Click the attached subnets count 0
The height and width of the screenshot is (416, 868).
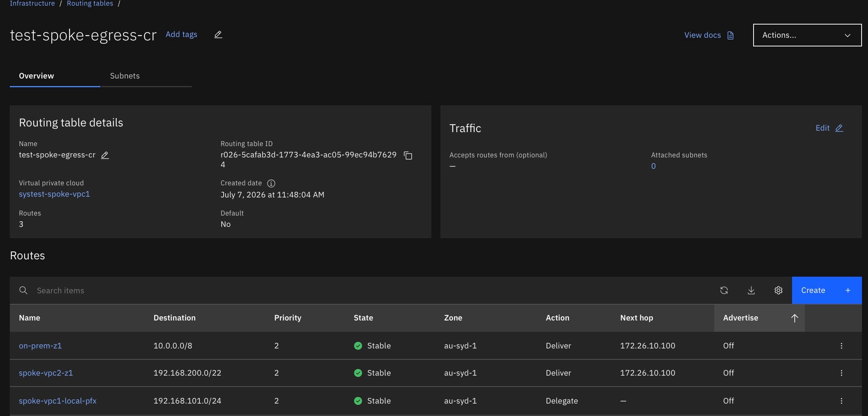click(653, 166)
